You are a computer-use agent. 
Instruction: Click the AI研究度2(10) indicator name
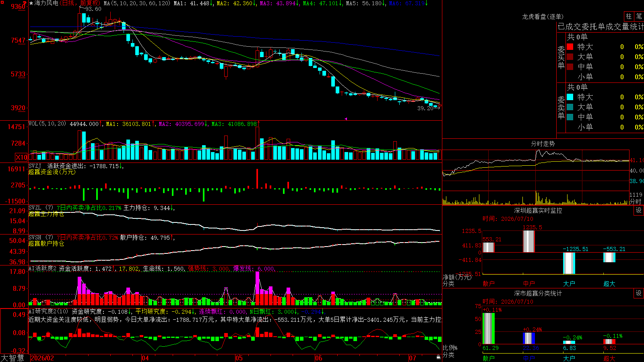click(x=48, y=311)
